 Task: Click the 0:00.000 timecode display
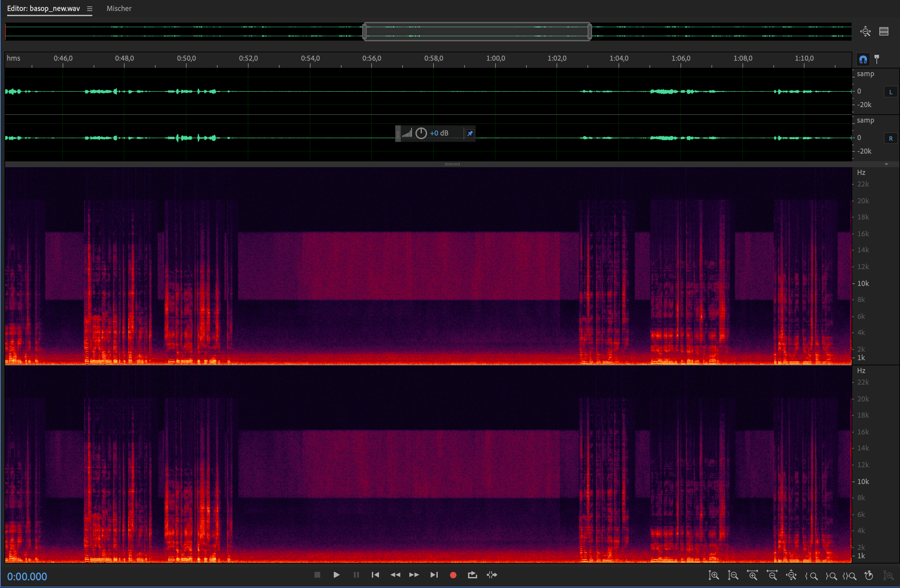pos(27,576)
